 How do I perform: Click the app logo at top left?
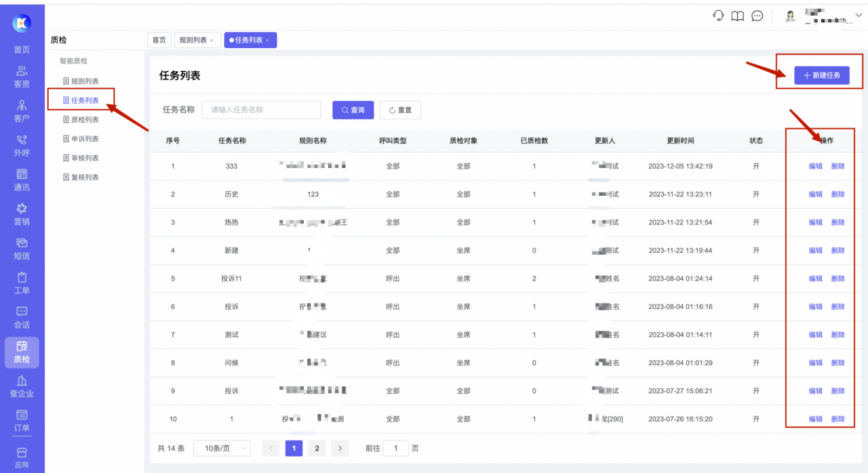pyautogui.click(x=22, y=23)
